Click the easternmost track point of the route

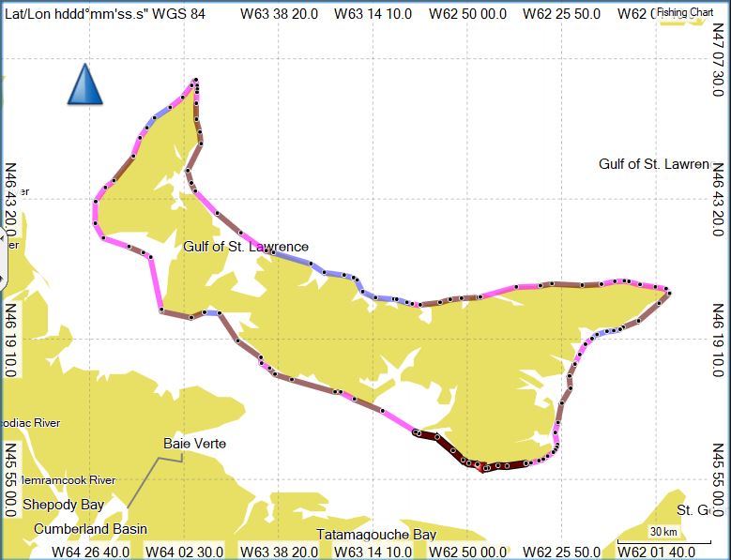coord(669,293)
